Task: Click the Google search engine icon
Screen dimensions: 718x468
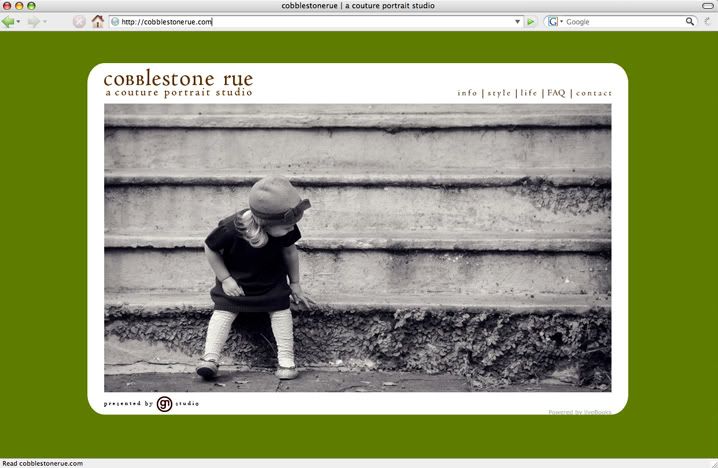Action: click(x=552, y=21)
